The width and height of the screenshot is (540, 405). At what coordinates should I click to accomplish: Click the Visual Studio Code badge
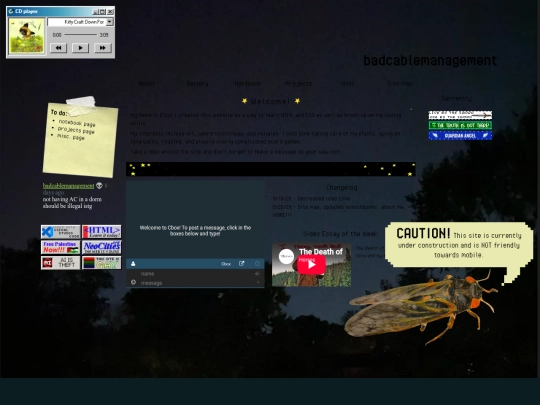pos(61,232)
